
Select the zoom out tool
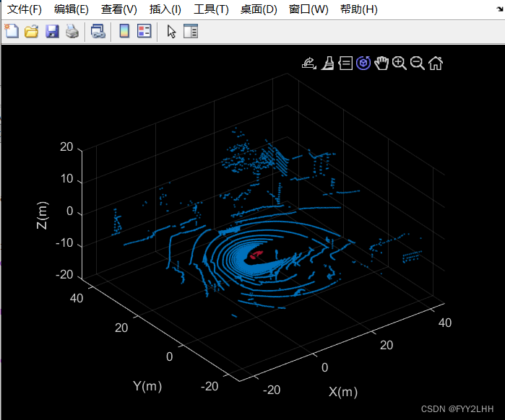click(x=418, y=63)
